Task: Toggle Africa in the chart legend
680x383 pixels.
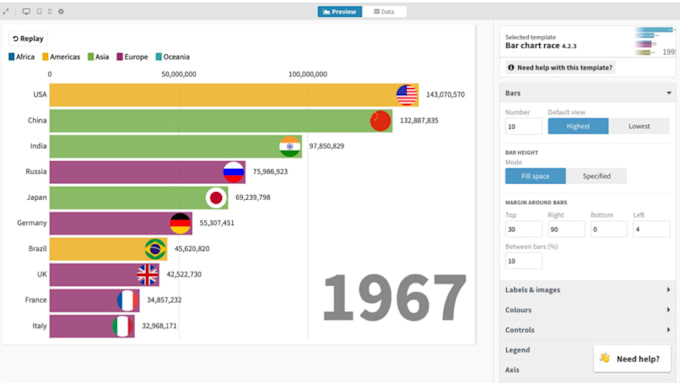Action: [x=22, y=57]
